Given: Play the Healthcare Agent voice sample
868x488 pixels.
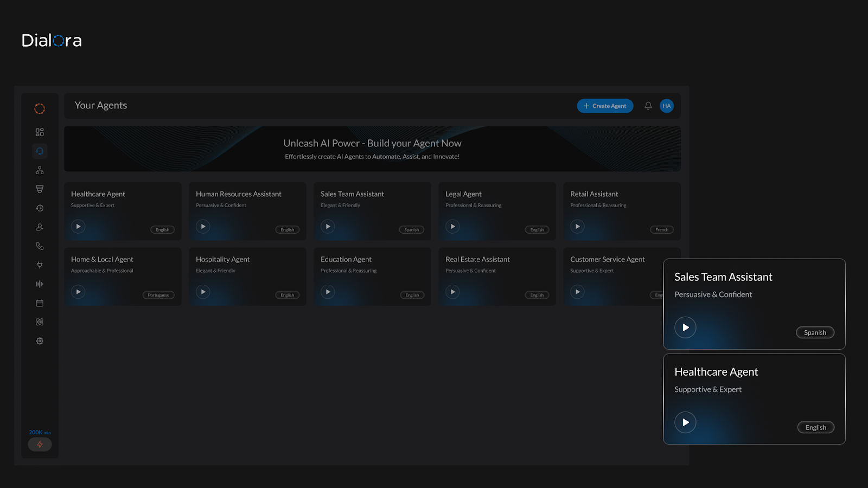Looking at the screenshot, I should (x=78, y=226).
